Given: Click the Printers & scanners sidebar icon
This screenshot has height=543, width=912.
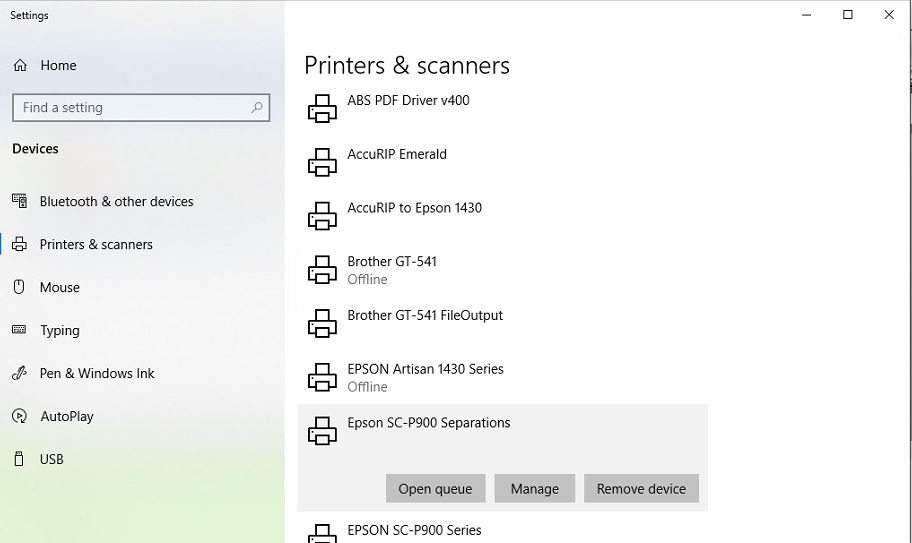Looking at the screenshot, I should [x=19, y=244].
